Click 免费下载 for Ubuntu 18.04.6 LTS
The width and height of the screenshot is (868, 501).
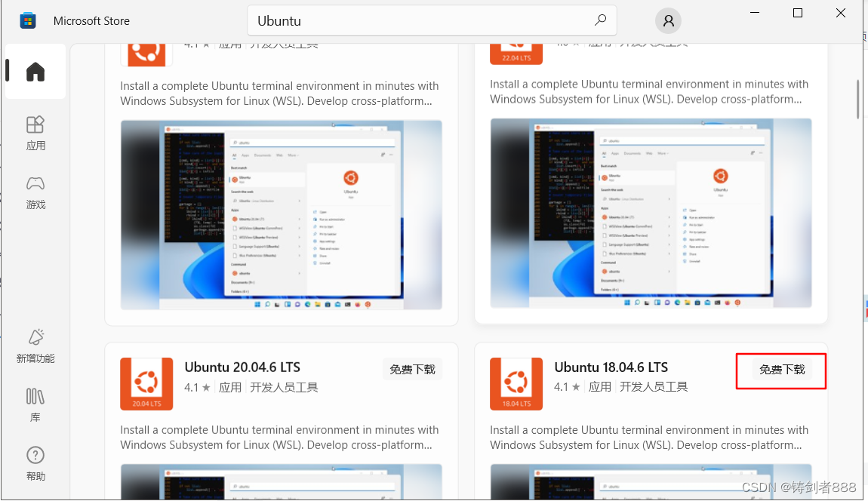[x=780, y=370]
